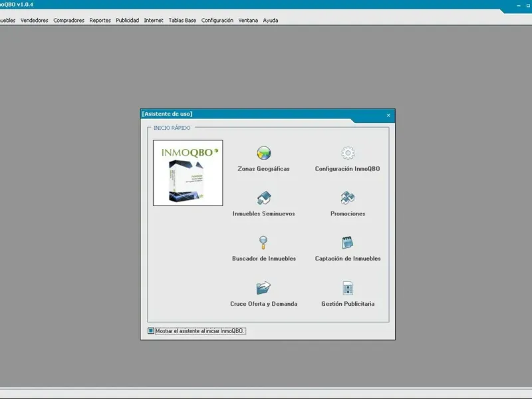Screen dimensions: 532x399
Task: Open the Promociones buildings icon
Action: 348,198
